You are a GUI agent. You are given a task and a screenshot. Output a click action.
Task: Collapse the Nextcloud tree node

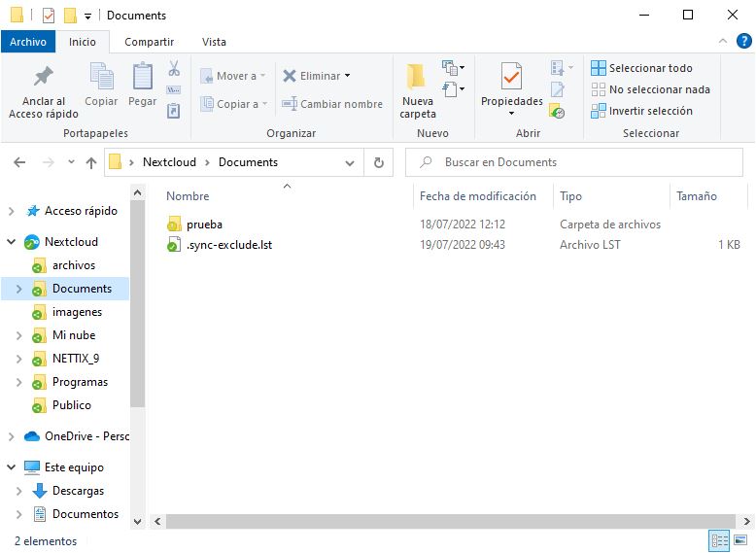pos(12,242)
